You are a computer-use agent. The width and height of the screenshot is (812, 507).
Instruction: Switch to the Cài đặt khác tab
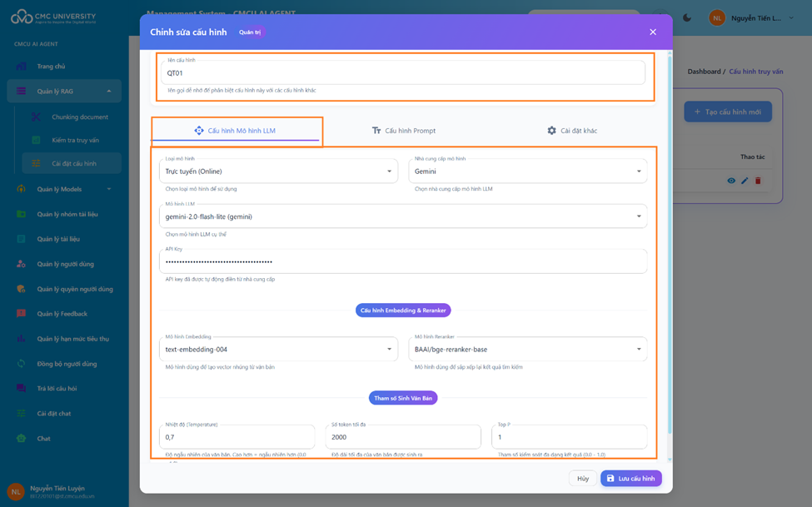tap(571, 131)
